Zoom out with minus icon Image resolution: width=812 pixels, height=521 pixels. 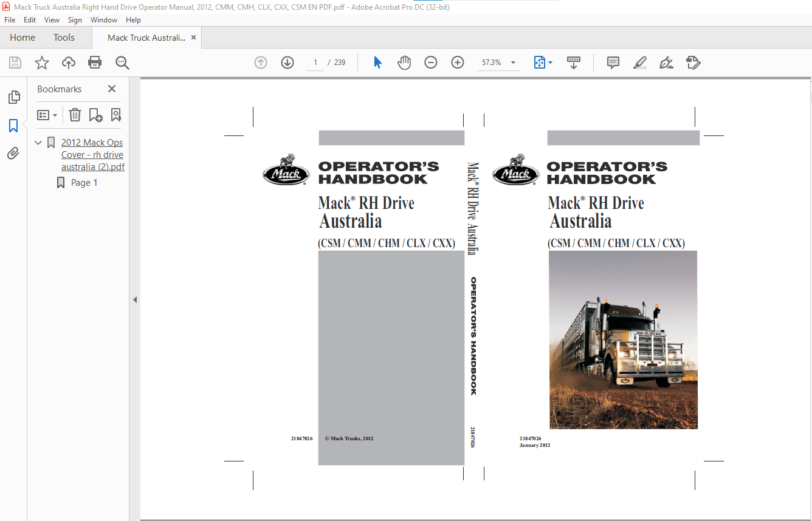[x=431, y=63]
